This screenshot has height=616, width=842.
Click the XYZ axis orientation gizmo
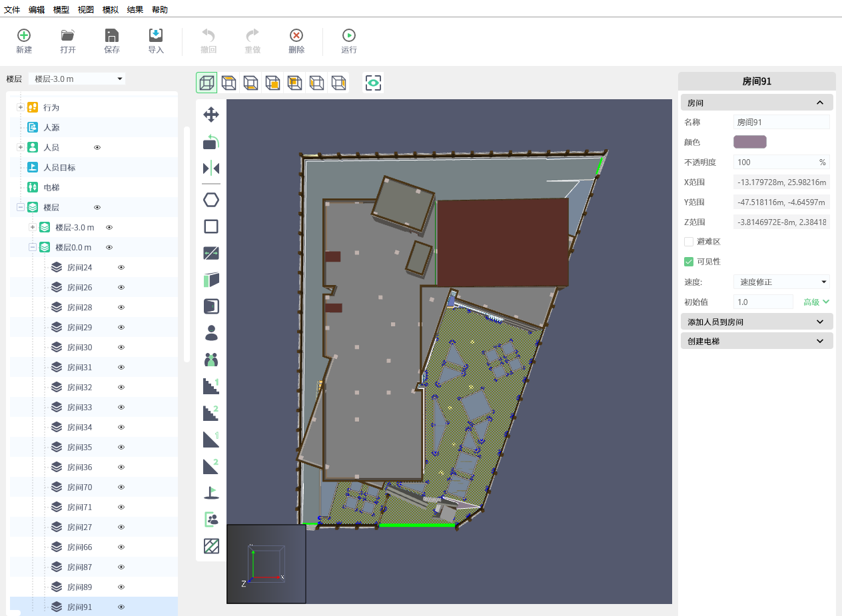point(266,563)
